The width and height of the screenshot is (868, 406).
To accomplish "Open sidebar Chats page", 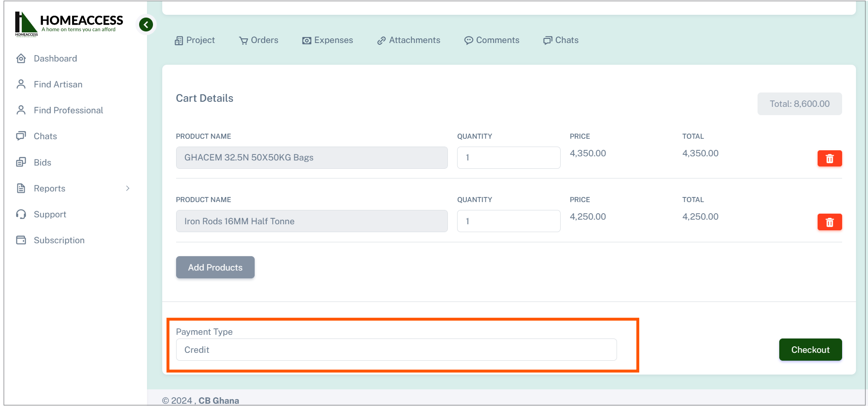I will [x=45, y=136].
